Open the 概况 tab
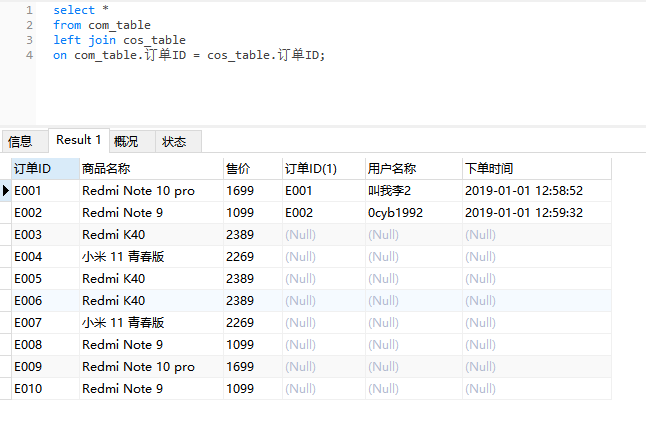 point(132,142)
